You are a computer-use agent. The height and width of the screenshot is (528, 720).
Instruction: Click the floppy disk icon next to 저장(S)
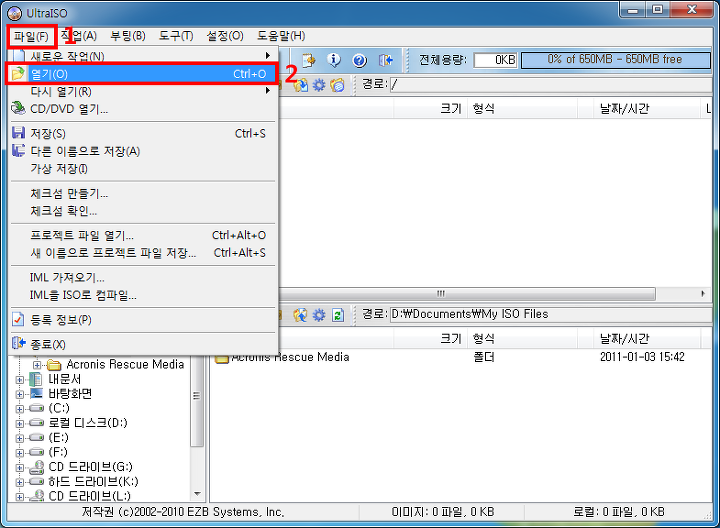[x=18, y=133]
